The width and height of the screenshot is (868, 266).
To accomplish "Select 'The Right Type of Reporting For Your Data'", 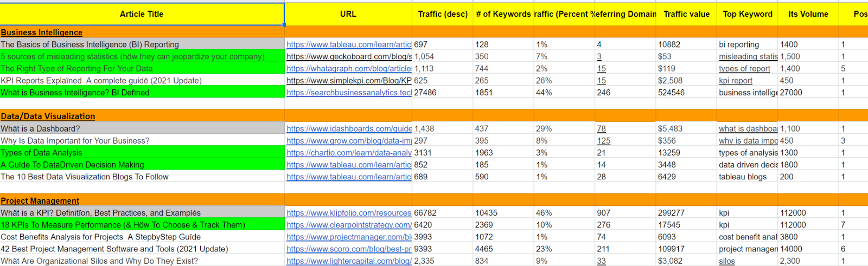I will (x=142, y=68).
